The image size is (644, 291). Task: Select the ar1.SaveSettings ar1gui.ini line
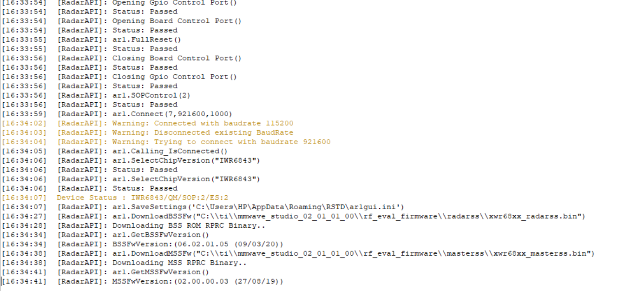(x=203, y=207)
